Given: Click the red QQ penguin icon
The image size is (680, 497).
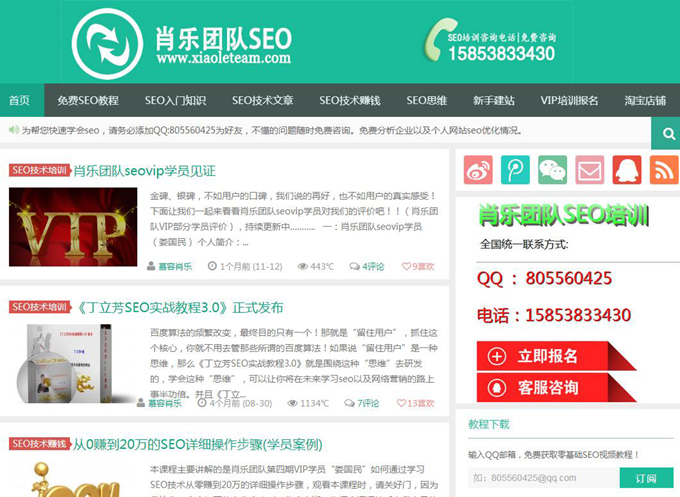Looking at the screenshot, I should pos(627,170).
